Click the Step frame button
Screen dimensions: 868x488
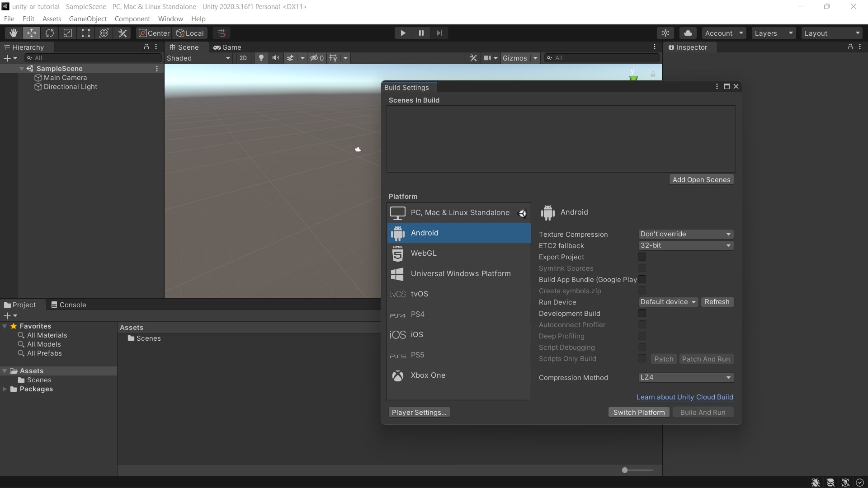click(439, 33)
